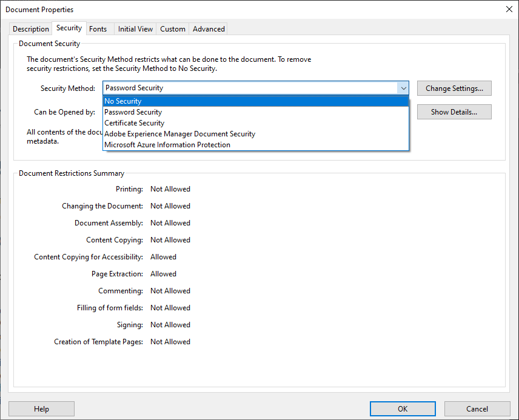Choose Password Security option in list

coord(256,112)
